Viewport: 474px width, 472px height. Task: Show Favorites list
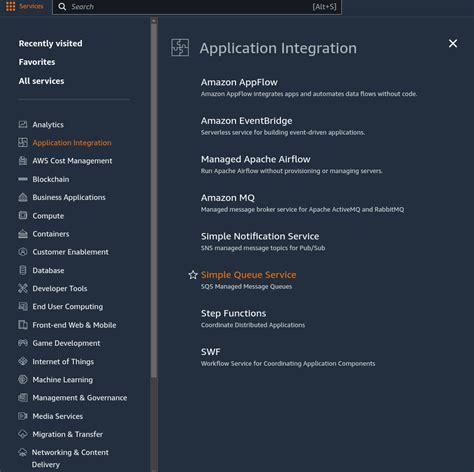[37, 62]
